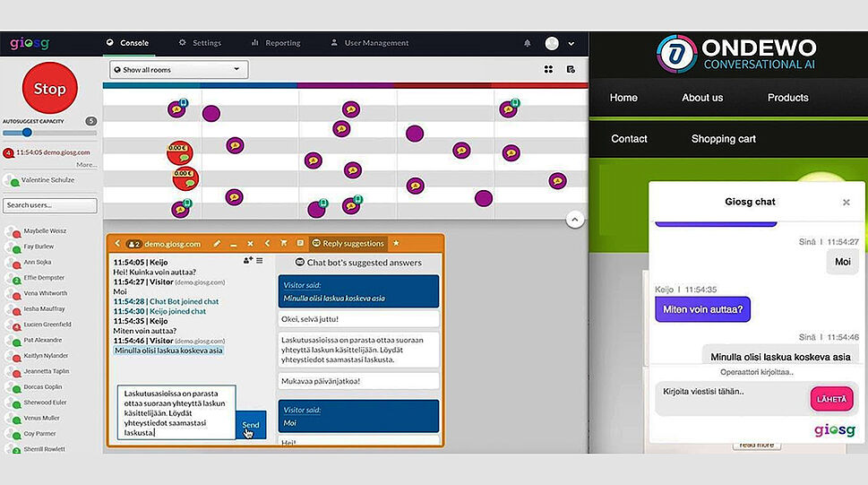The height and width of the screenshot is (485, 868).
Task: Click the 2 visitors badge in chat header
Action: tap(133, 244)
